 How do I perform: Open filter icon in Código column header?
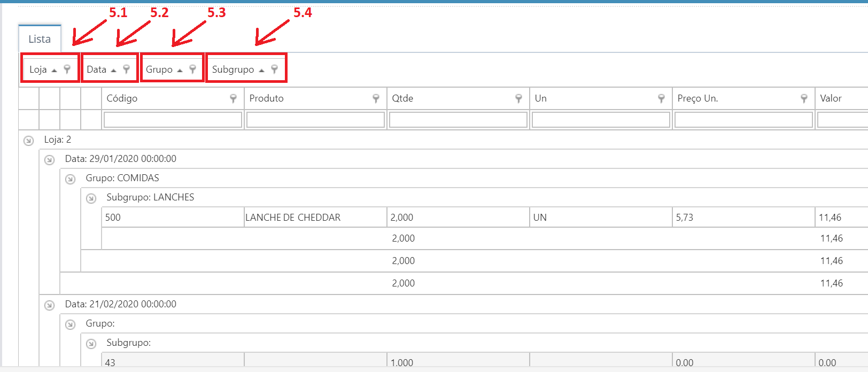(x=233, y=98)
